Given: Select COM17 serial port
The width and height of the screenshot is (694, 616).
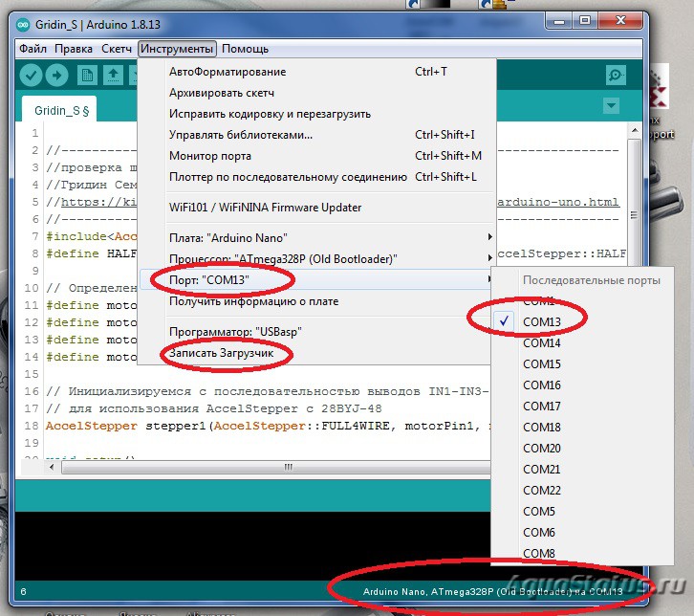Looking at the screenshot, I should pyautogui.click(x=582, y=407).
